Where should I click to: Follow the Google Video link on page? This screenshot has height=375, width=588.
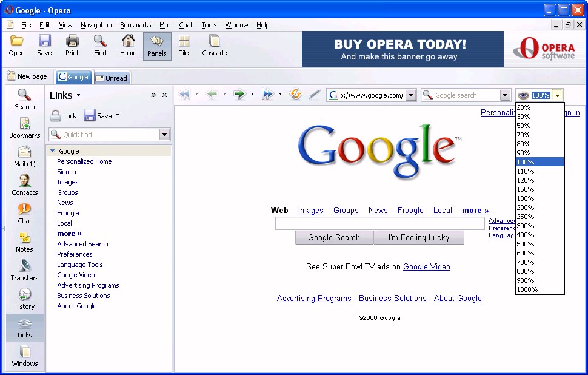pos(426,266)
